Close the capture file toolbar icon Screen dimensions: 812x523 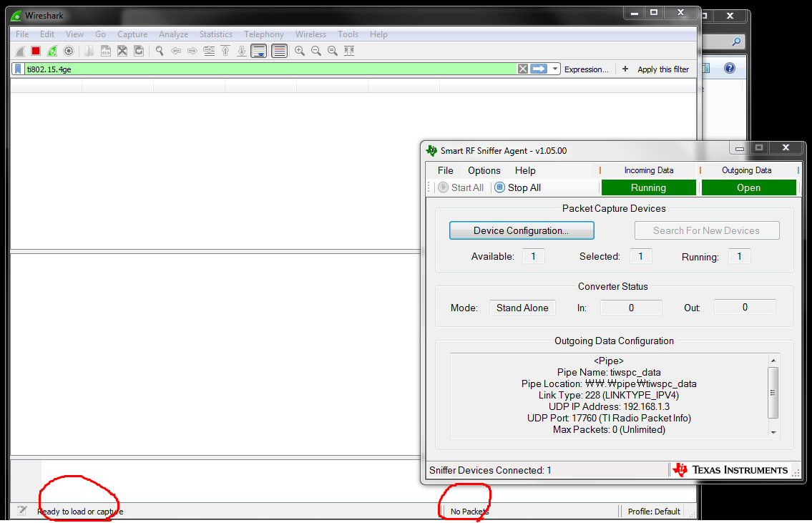point(122,51)
